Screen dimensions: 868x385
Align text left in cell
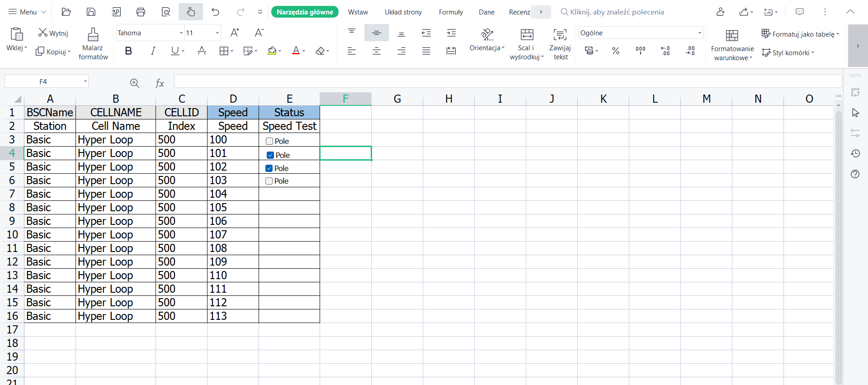pos(352,51)
